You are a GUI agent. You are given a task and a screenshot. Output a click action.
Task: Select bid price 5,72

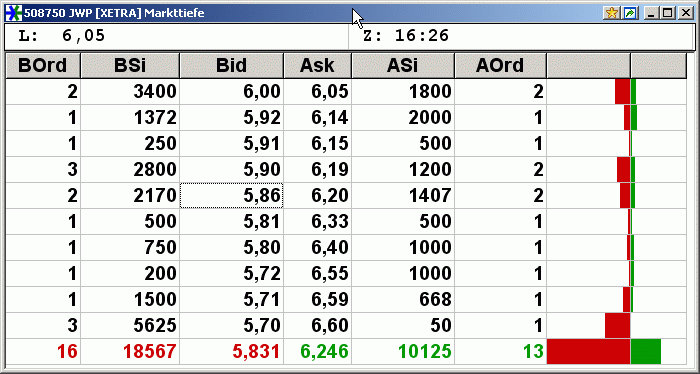(x=231, y=273)
